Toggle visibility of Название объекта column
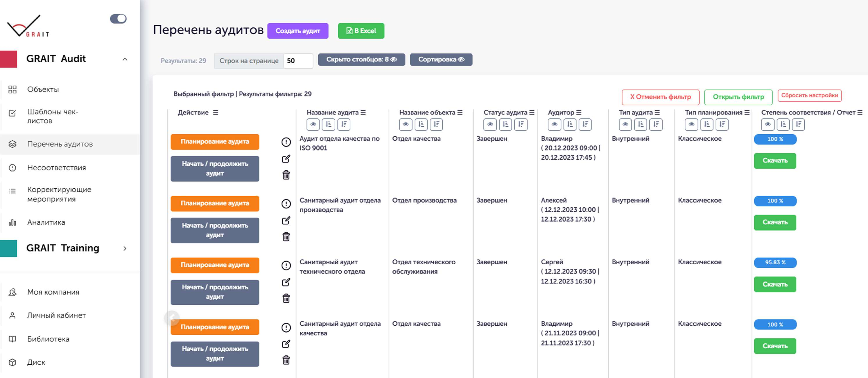 405,124
